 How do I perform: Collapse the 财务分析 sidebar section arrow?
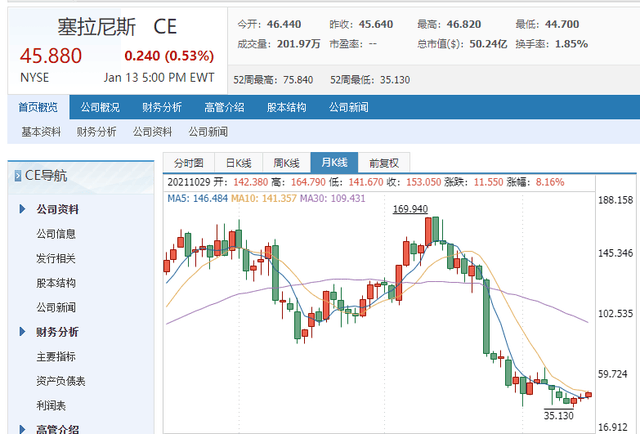22,332
